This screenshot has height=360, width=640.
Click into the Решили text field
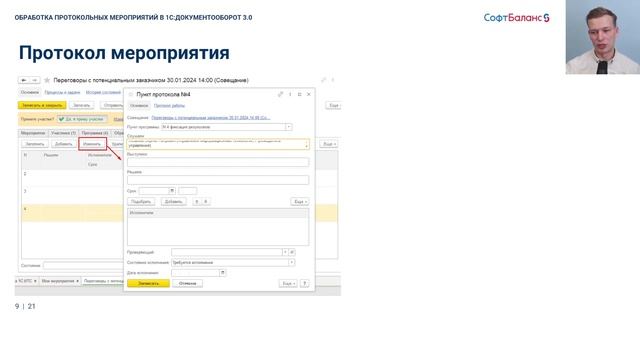218,180
